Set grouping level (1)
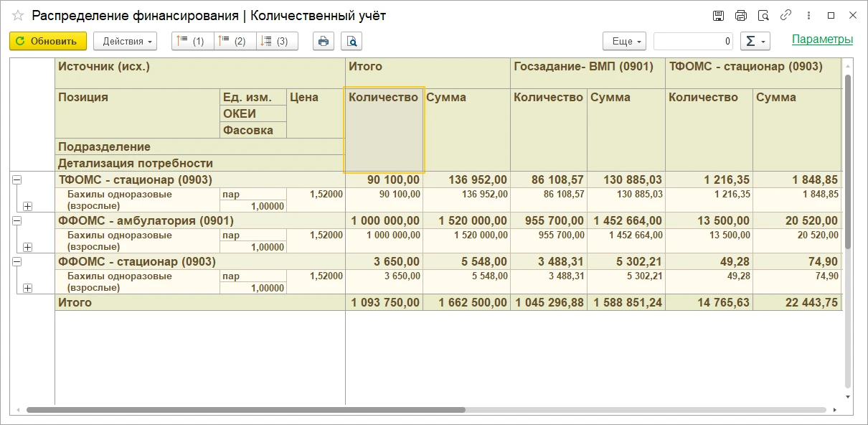The width and height of the screenshot is (868, 425). click(192, 41)
